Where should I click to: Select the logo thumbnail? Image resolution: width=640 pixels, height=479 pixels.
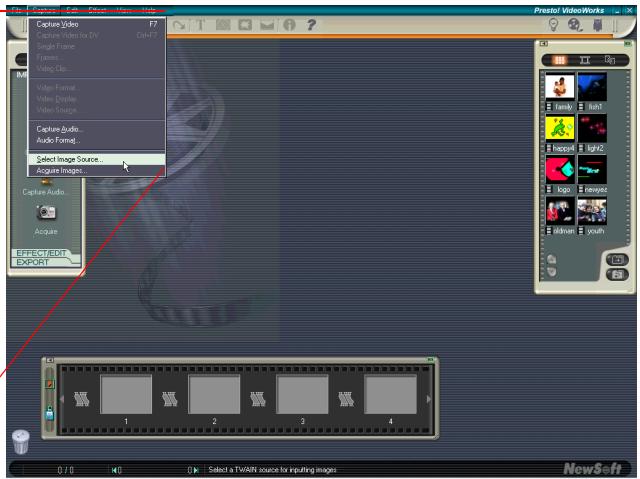point(560,169)
